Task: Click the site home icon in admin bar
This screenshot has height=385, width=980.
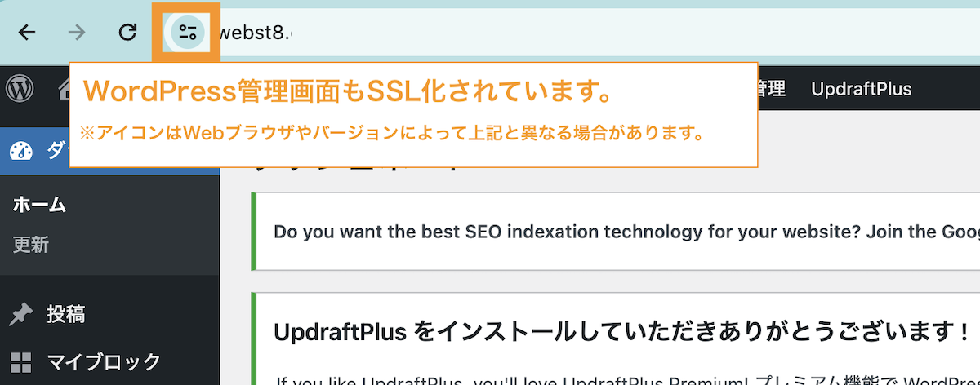Action: coord(64,89)
